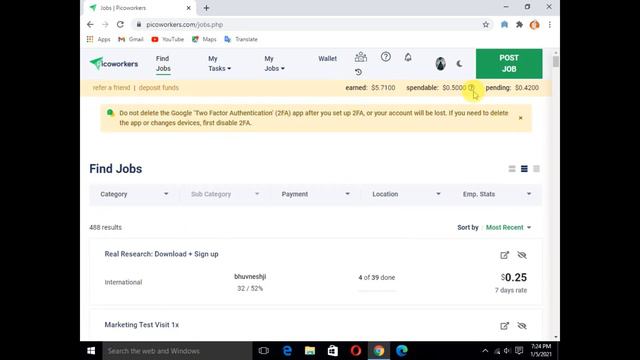Click the Search the web and Windows box
The height and width of the screenshot is (360, 640).
177,351
